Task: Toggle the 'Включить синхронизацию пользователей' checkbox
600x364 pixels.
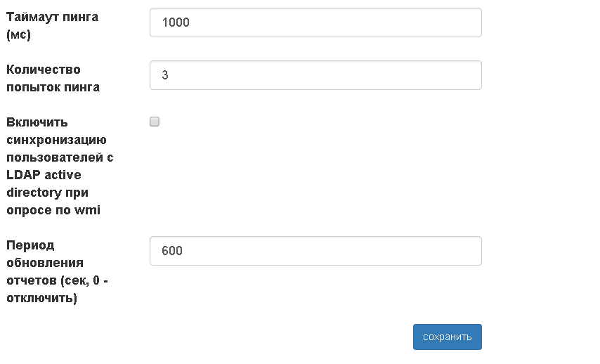Action: [155, 122]
